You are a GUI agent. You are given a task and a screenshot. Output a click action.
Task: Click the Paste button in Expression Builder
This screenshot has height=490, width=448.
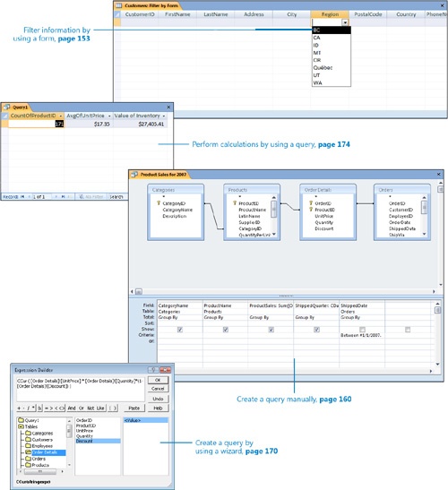coord(134,408)
